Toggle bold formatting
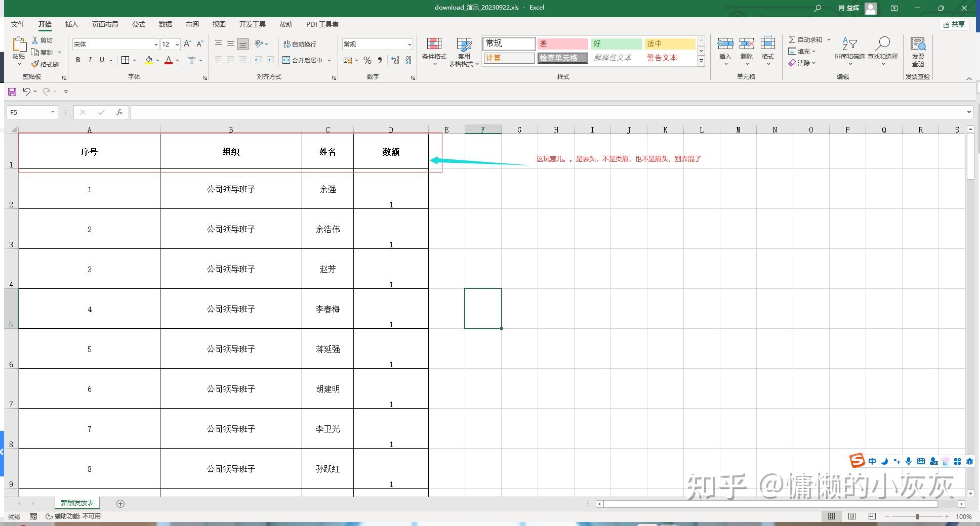This screenshot has width=980, height=526. tap(77, 60)
